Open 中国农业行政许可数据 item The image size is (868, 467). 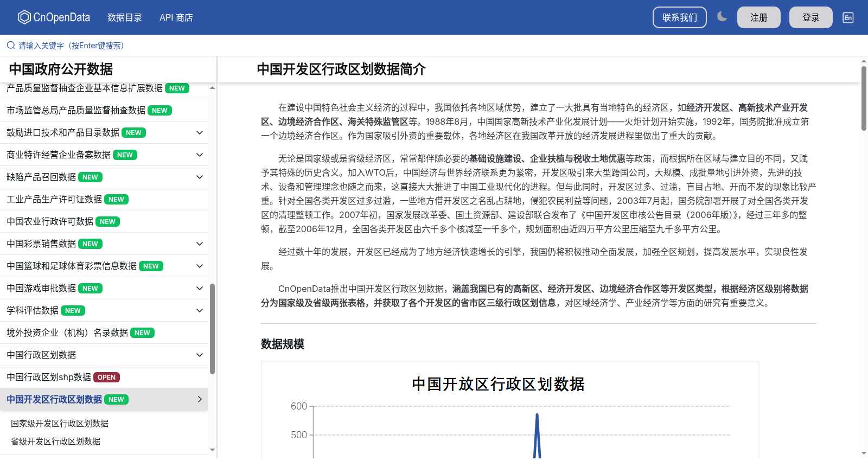50,222
